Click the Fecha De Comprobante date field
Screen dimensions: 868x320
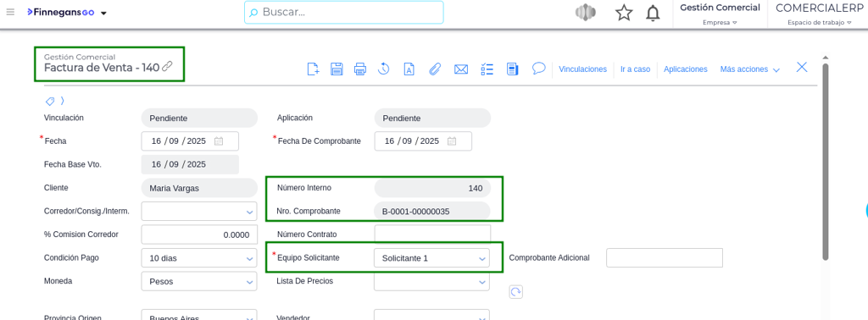click(x=423, y=141)
